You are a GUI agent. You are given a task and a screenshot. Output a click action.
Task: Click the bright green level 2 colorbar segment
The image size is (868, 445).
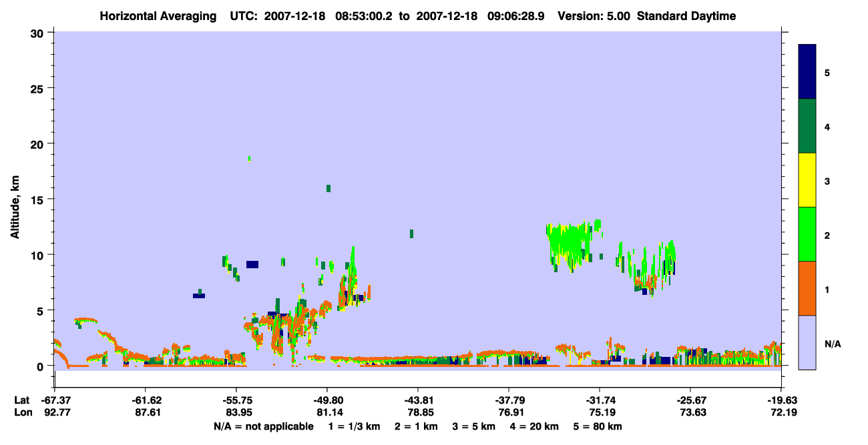pyautogui.click(x=807, y=234)
